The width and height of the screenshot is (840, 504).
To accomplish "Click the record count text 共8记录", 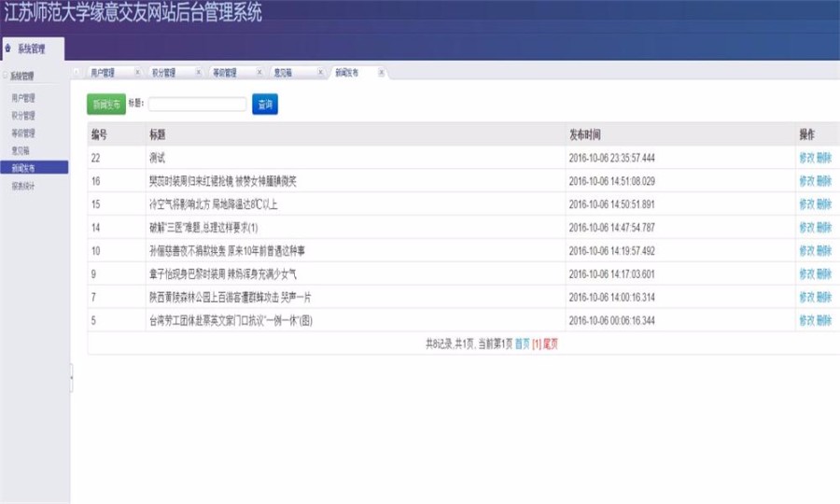I will tap(439, 343).
